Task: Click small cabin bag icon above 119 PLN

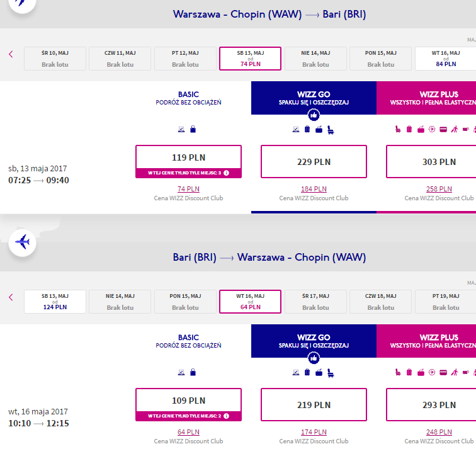Action: pyautogui.click(x=193, y=129)
